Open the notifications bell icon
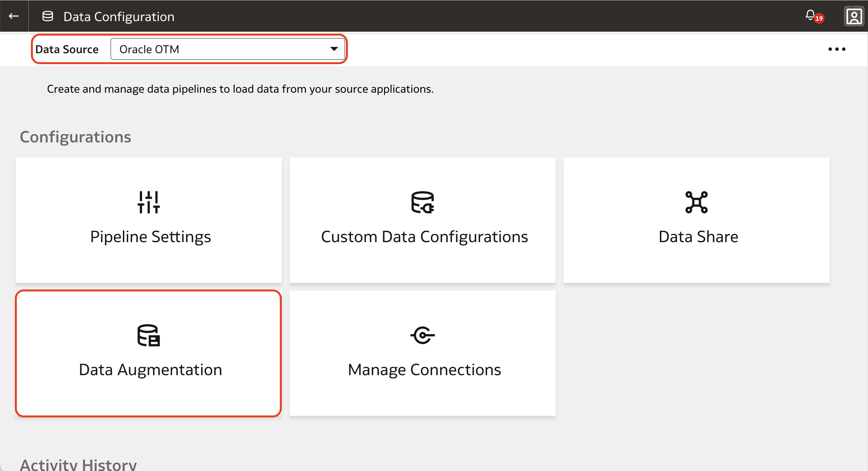The height and width of the screenshot is (471, 868). click(810, 15)
